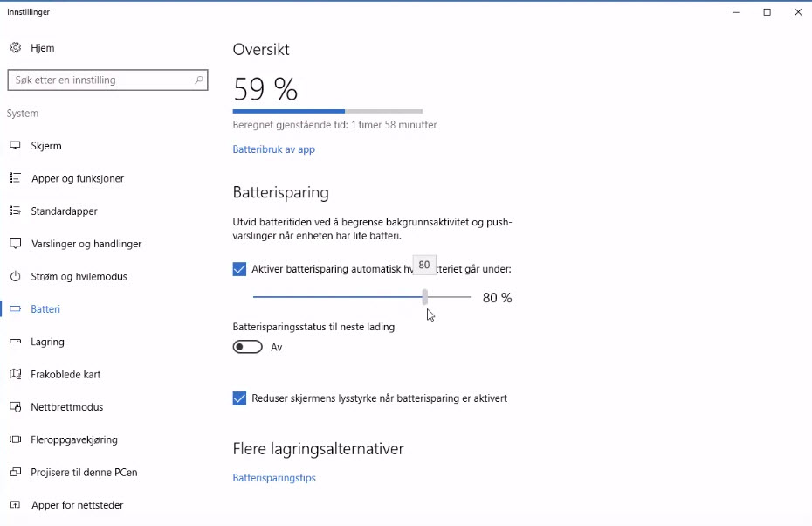The image size is (812, 526).
Task: Uncheck automatic battery saver activation checkbox
Action: tap(240, 269)
